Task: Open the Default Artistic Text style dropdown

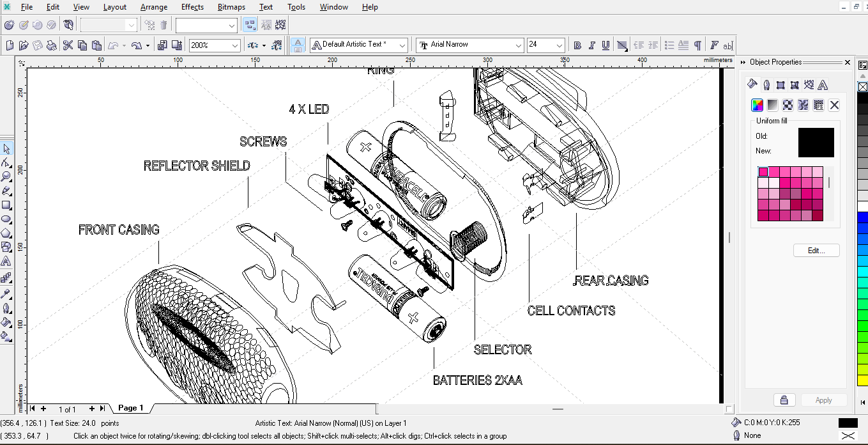Action: 402,45
